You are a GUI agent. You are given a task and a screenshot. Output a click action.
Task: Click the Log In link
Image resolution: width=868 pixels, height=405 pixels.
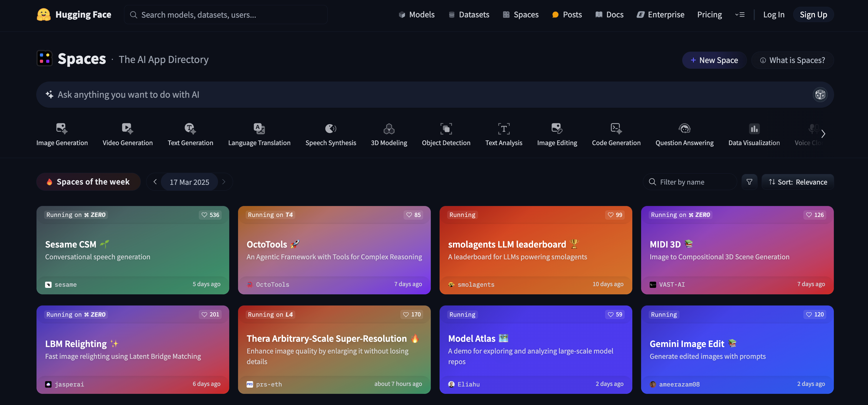pyautogui.click(x=774, y=14)
